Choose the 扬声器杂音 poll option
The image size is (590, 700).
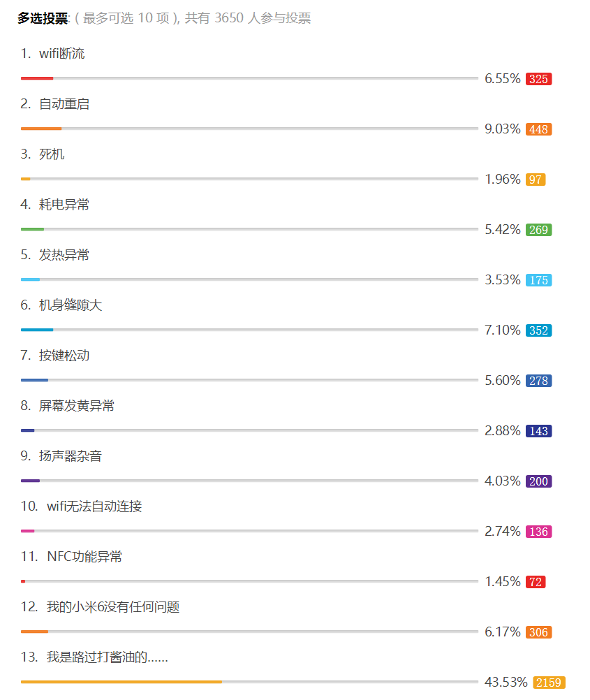(71, 456)
